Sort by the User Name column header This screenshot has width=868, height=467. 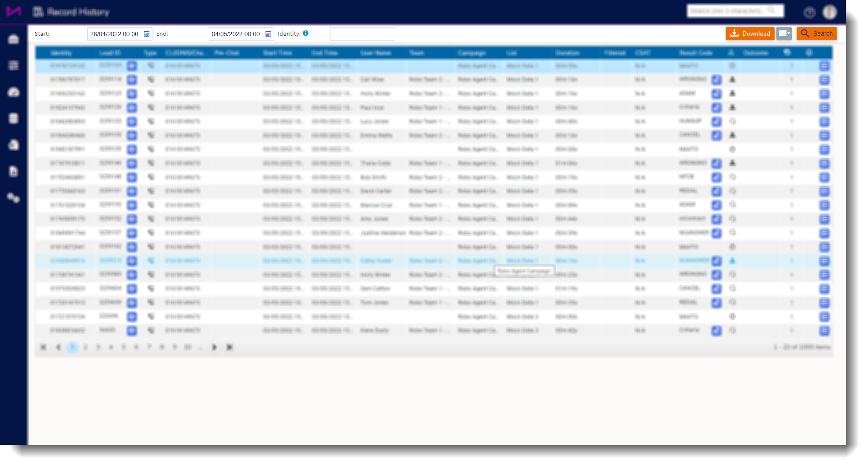(376, 53)
